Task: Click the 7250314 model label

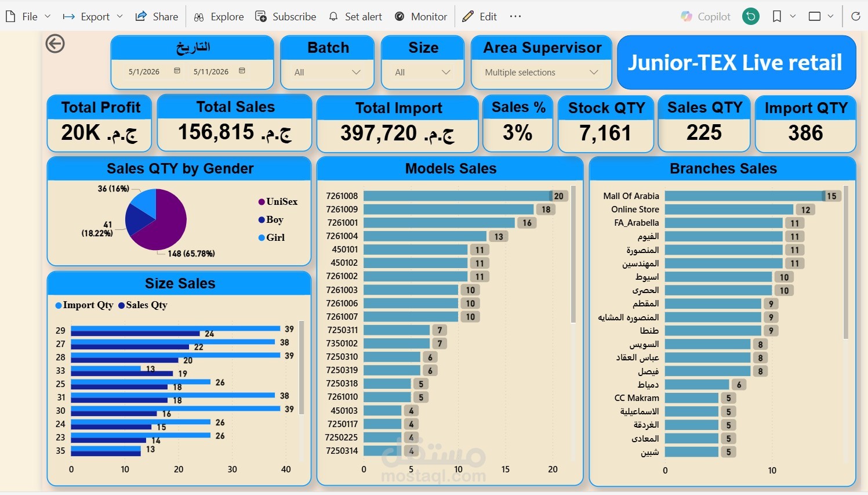Action: (342, 450)
